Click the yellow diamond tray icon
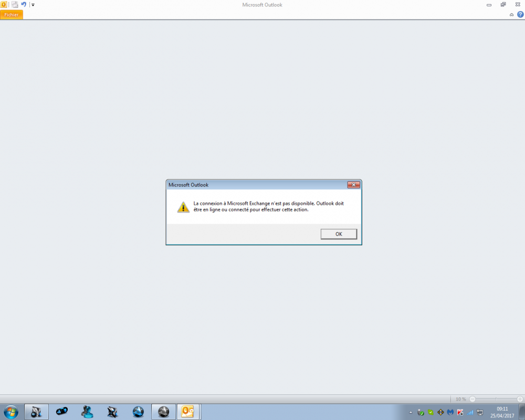The width and height of the screenshot is (525, 420). (x=440, y=412)
